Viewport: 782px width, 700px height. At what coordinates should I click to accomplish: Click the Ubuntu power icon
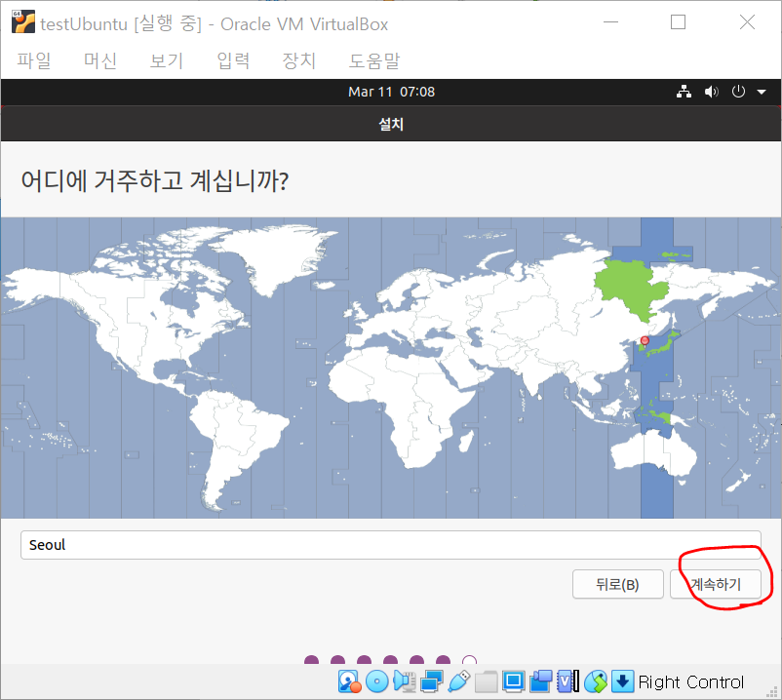pos(738,92)
